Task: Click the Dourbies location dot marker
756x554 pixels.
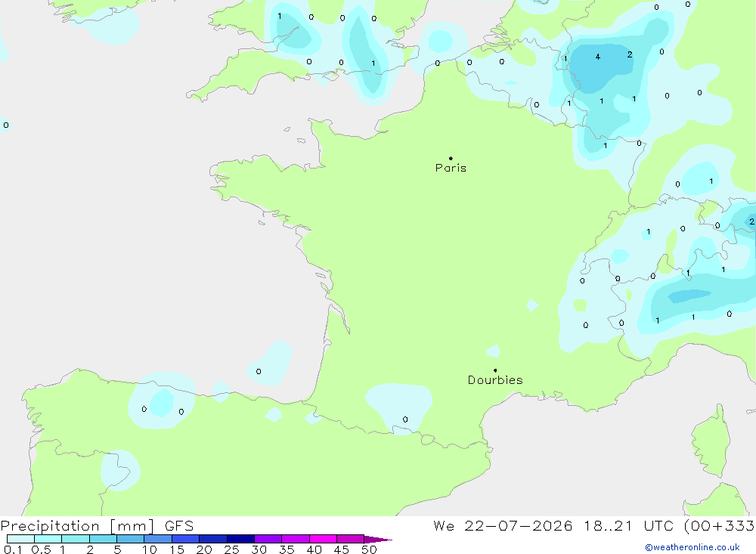Action: [x=495, y=370]
